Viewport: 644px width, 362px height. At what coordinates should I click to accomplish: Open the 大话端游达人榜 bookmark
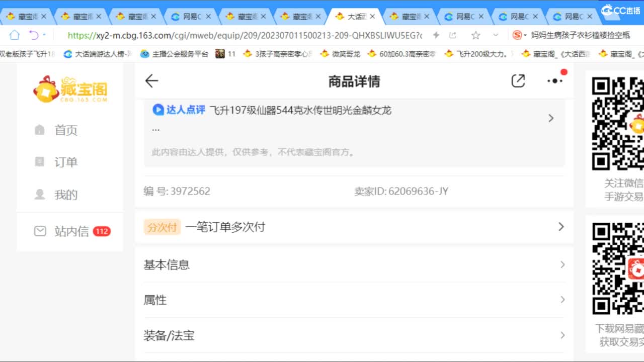click(x=98, y=54)
